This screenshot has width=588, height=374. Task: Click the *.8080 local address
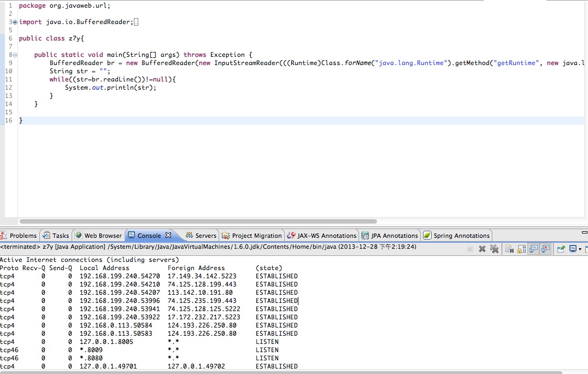[91, 358]
